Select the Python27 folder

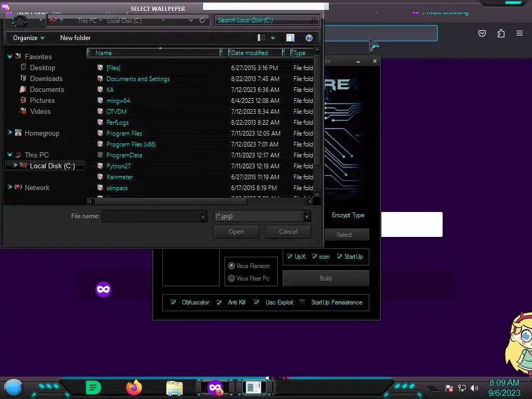118,166
